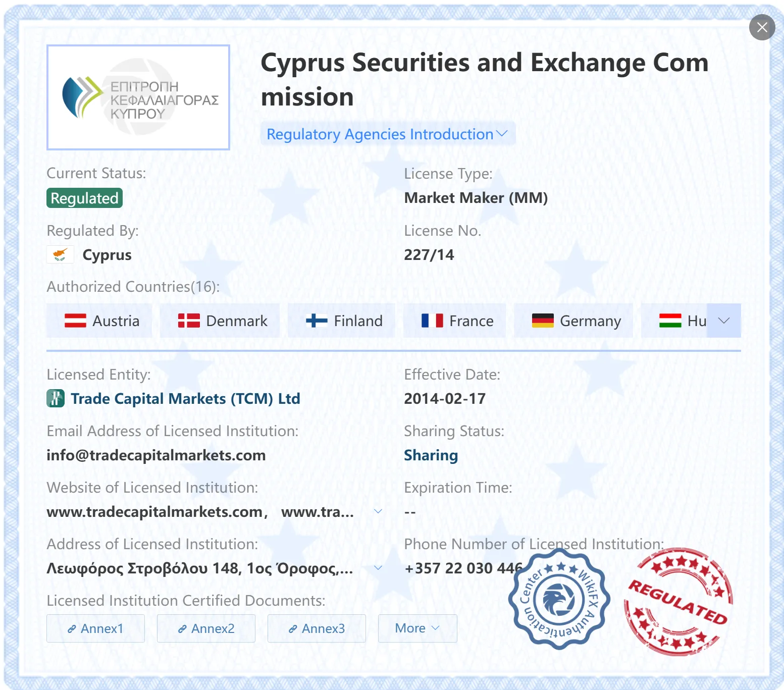Click the email info@tradecapitalmarkets.com
This screenshot has height=690, width=784.
click(156, 455)
